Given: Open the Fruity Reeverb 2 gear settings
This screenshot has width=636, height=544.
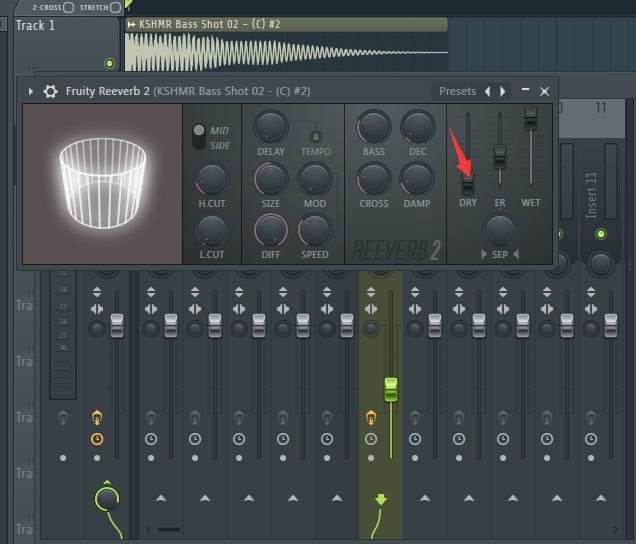Looking at the screenshot, I should pyautogui.click(x=50, y=91).
